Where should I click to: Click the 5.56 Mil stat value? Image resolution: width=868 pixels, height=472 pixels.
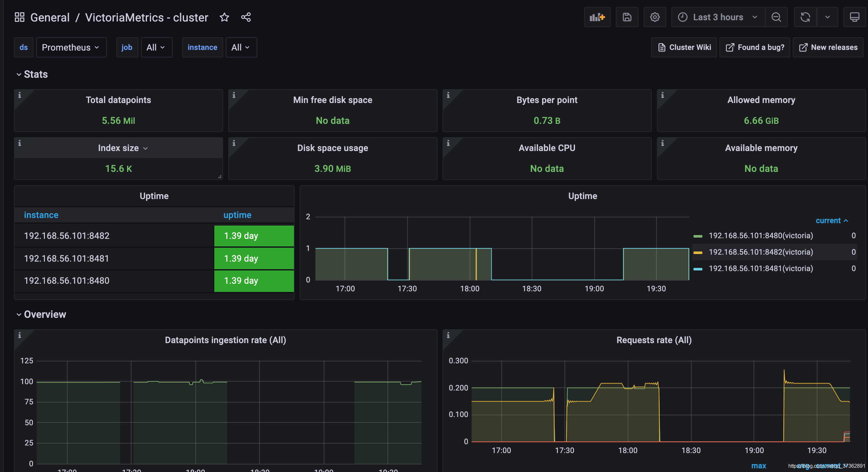118,121
